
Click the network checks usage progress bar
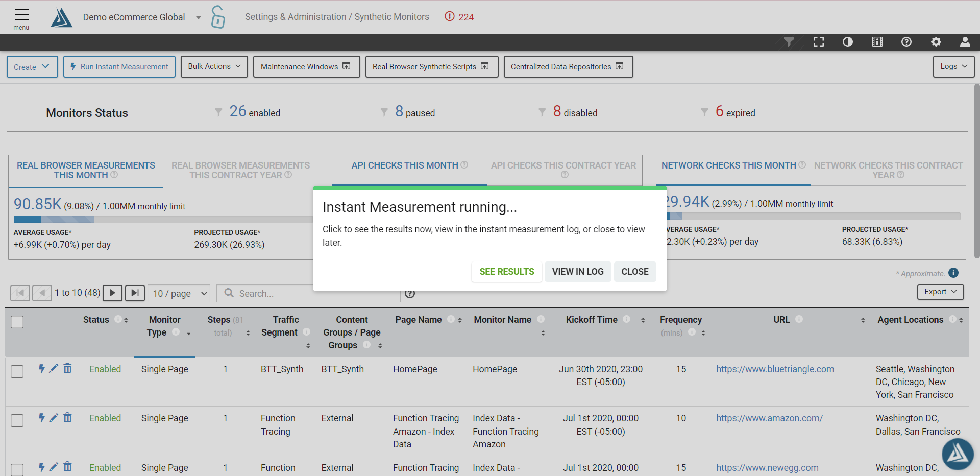pos(814,217)
